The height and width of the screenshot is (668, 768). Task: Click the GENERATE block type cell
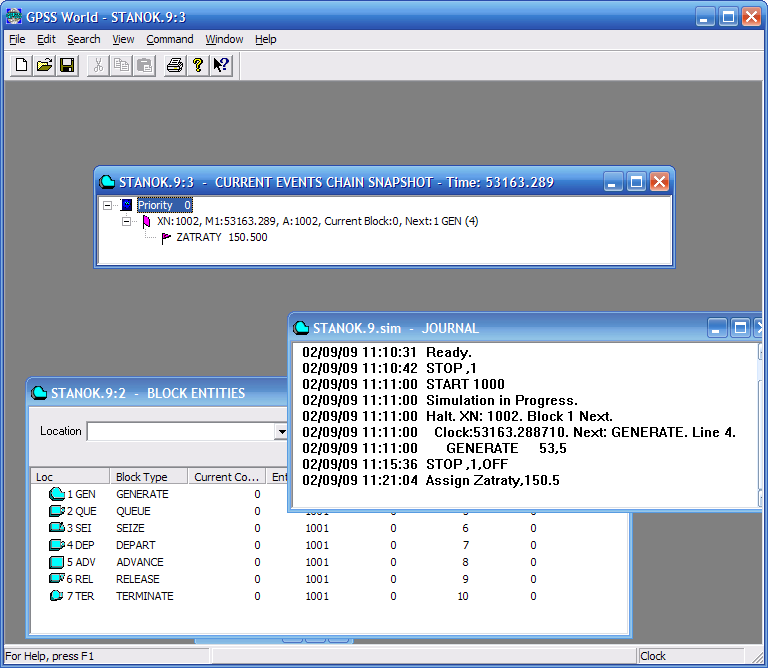pos(142,494)
